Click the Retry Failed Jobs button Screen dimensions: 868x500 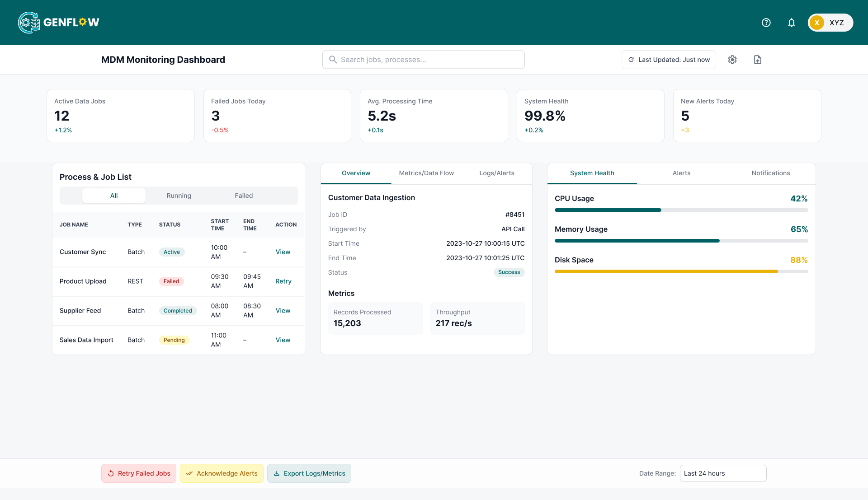139,473
